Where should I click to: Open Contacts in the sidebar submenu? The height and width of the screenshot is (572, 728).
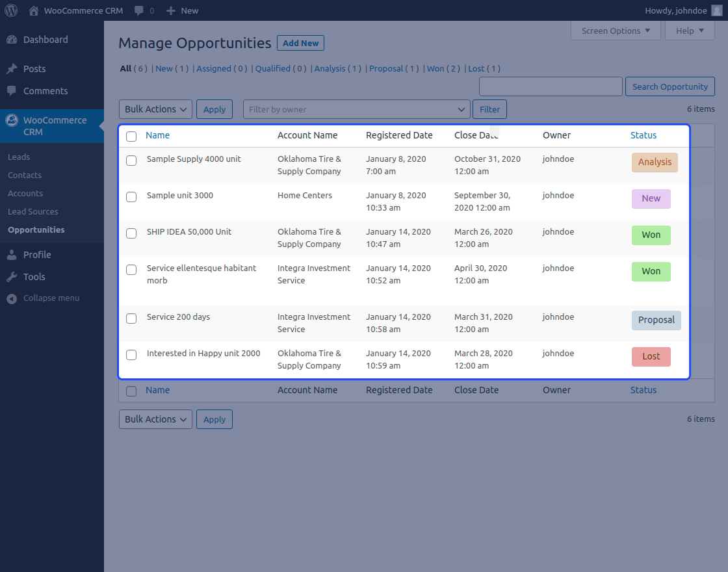pyautogui.click(x=25, y=175)
